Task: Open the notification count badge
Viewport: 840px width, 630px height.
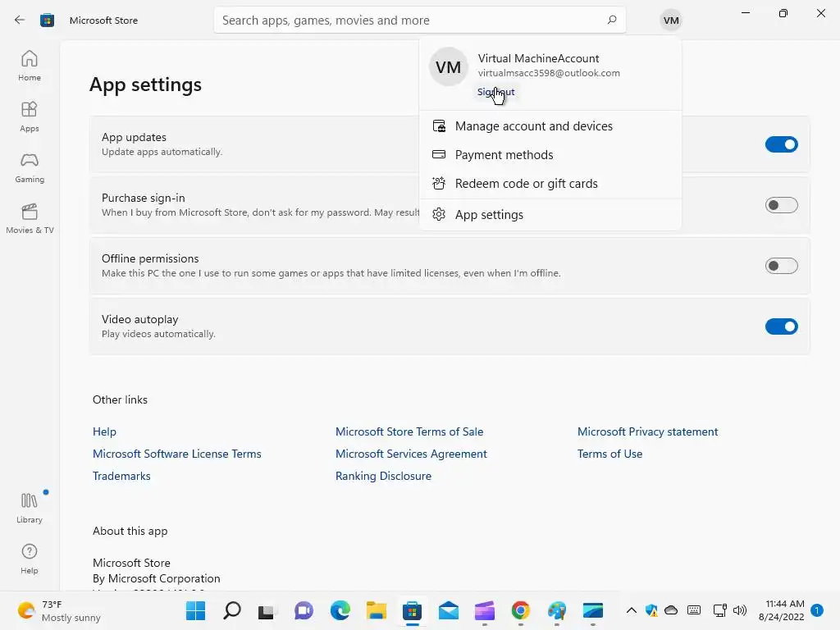Action: point(817,610)
